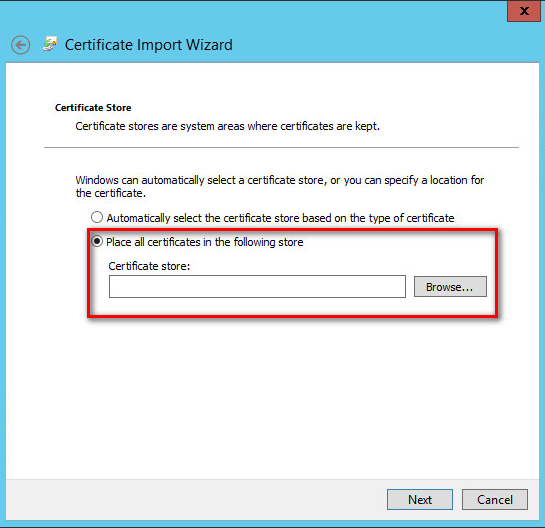Close the Certificate Import Wizard window
Image resolution: width=545 pixels, height=528 pixels.
523,11
